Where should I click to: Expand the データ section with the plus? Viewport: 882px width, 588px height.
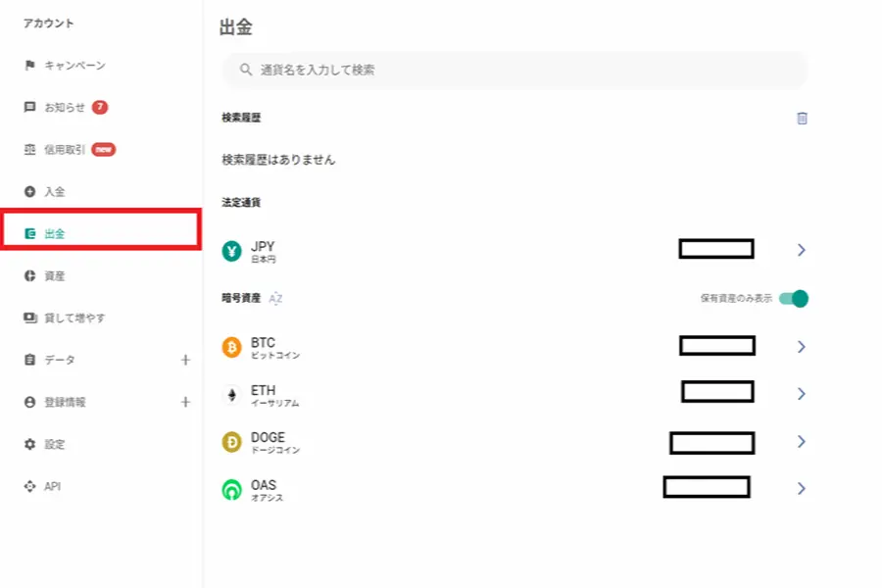point(186,360)
